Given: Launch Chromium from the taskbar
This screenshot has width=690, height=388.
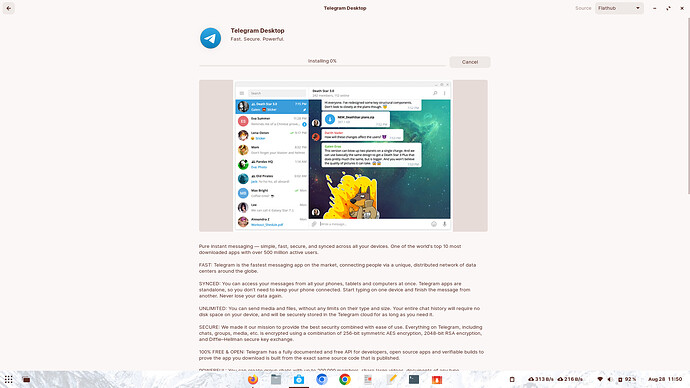Looking at the screenshot, I should 322,379.
